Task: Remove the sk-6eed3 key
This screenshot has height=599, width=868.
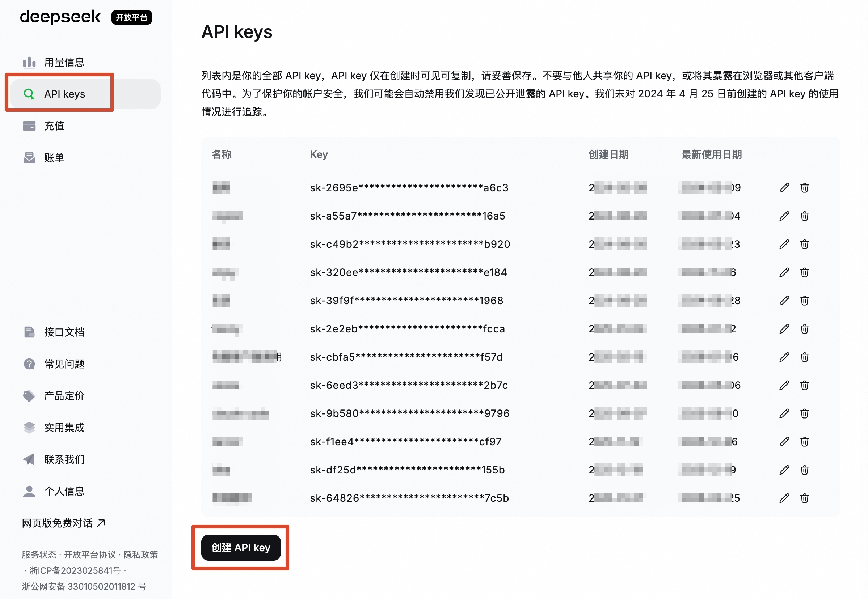Action: coord(804,385)
